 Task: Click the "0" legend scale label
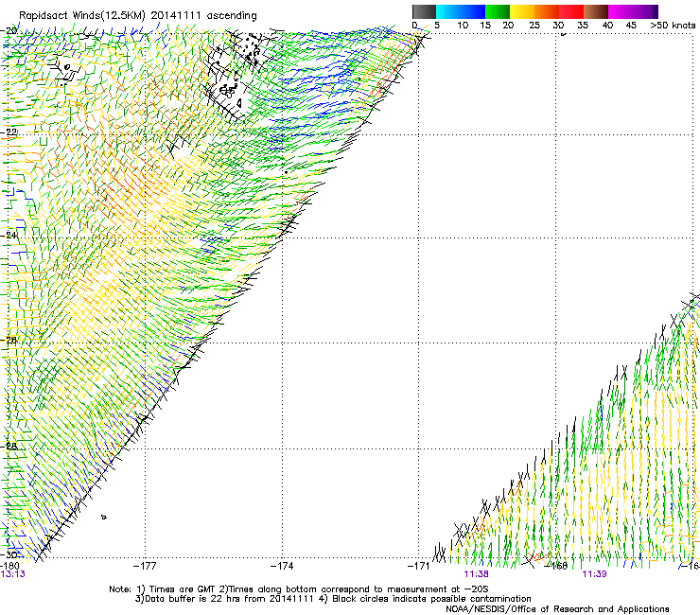[x=414, y=26]
